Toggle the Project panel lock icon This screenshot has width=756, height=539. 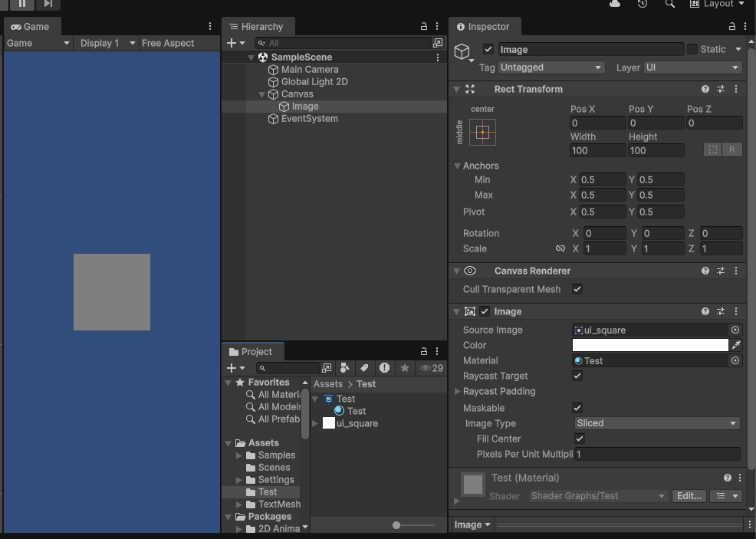424,351
